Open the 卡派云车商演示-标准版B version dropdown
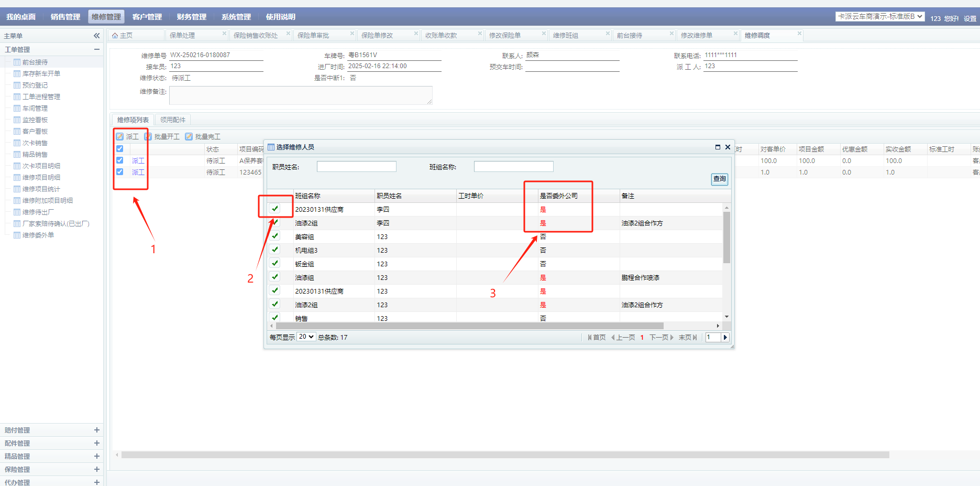This screenshot has width=980, height=486. pyautogui.click(x=879, y=17)
